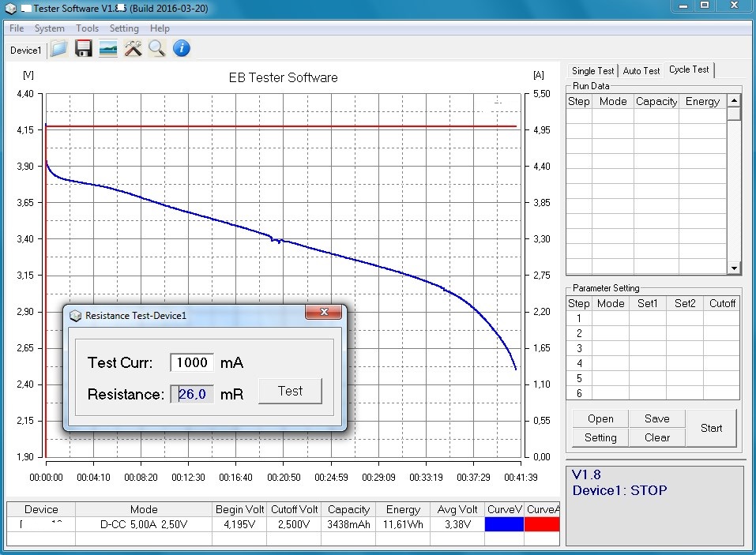Open the File menu

click(x=17, y=28)
